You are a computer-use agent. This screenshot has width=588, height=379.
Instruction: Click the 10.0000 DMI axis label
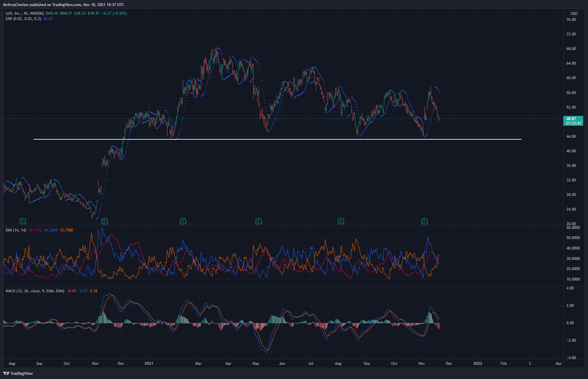coord(573,279)
